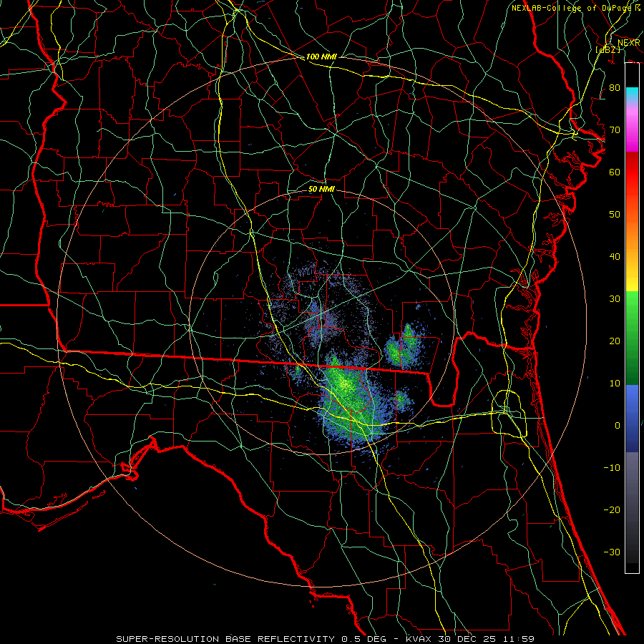Select the 30 value on dBZ scale

point(615,298)
